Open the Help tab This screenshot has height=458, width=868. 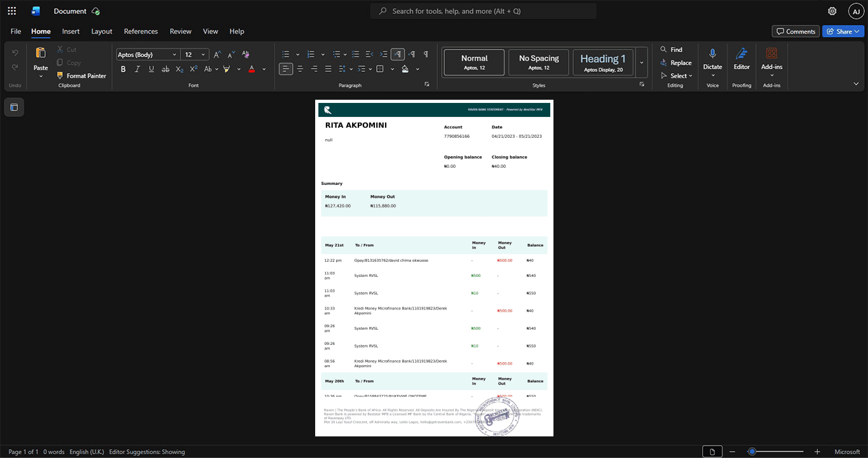click(x=236, y=31)
